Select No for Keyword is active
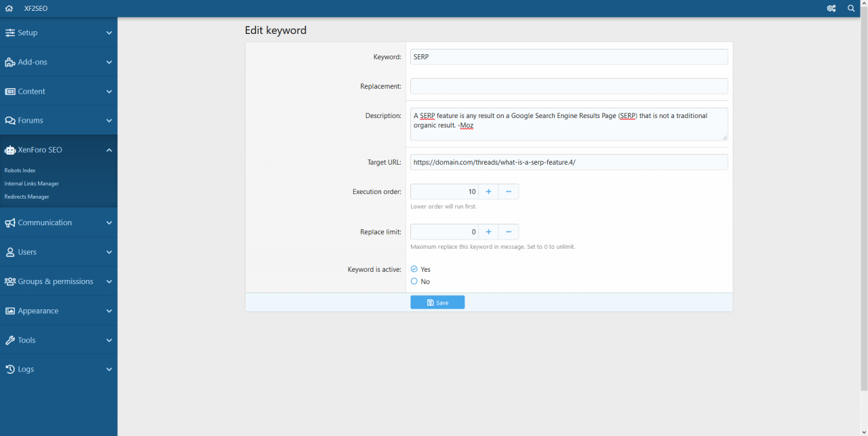 414,281
